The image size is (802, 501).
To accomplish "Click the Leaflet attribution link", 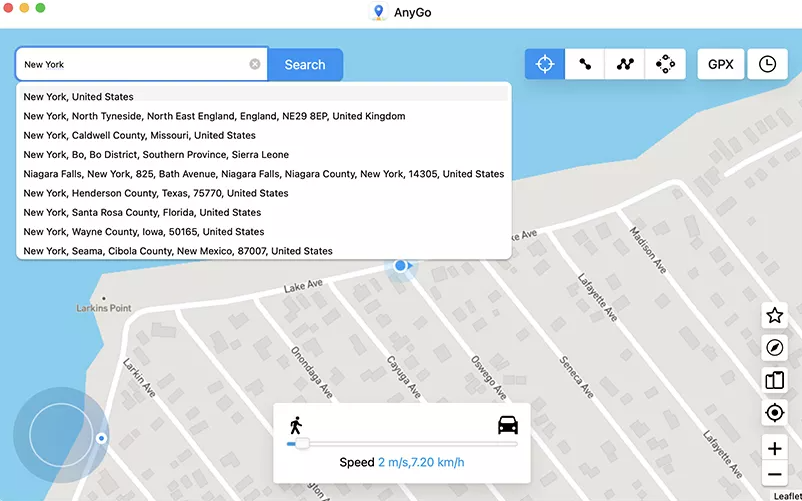I will 787,496.
